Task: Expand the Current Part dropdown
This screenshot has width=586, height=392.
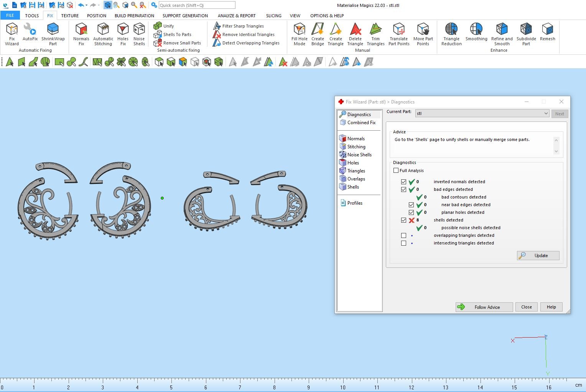Action: point(546,113)
